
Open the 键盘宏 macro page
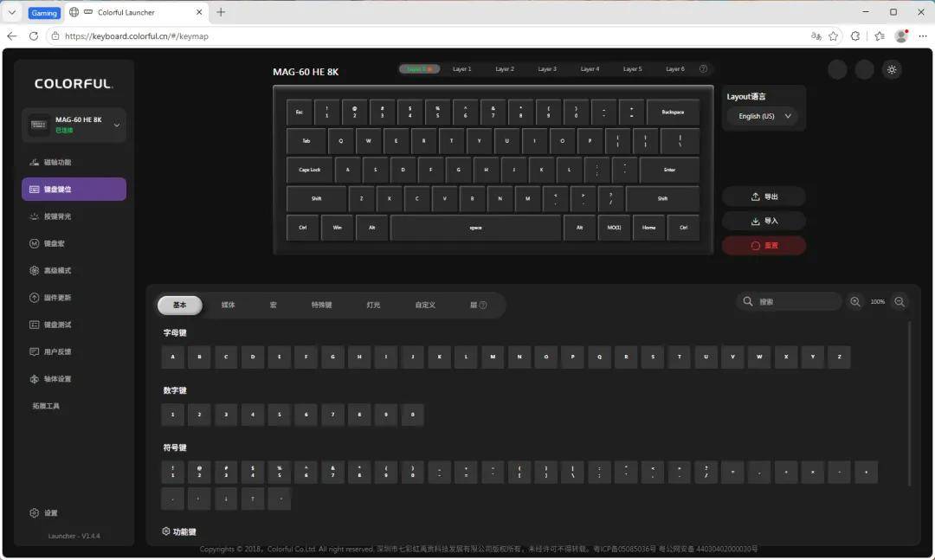tap(74, 243)
